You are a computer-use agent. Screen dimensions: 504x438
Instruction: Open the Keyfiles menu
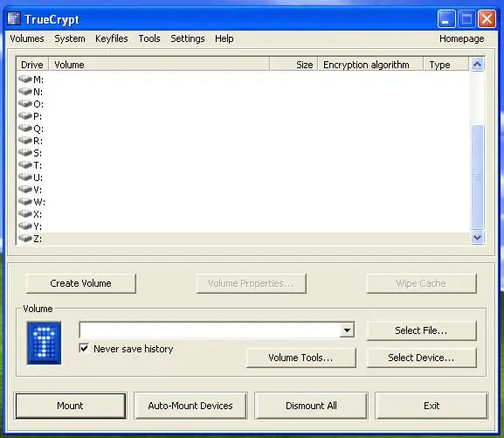click(112, 38)
